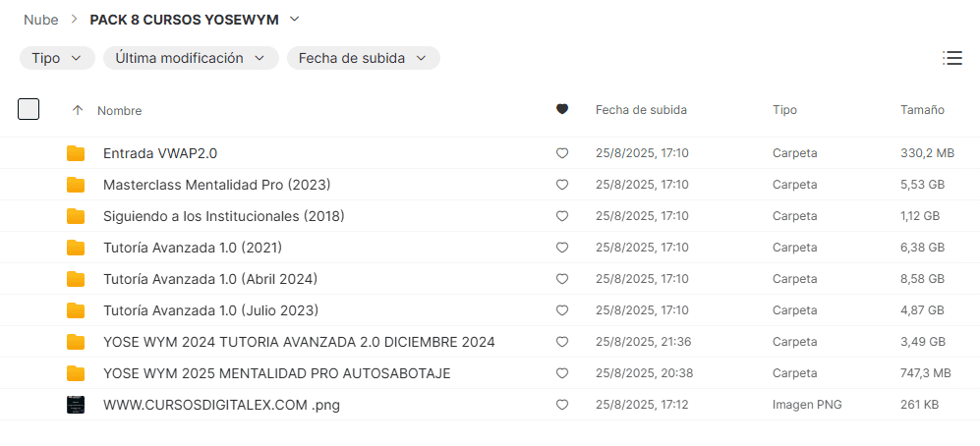Expand PACK 8 CURSOS YOSEWYM breadcrumb menu
The width and height of the screenshot is (980, 446).
(295, 20)
